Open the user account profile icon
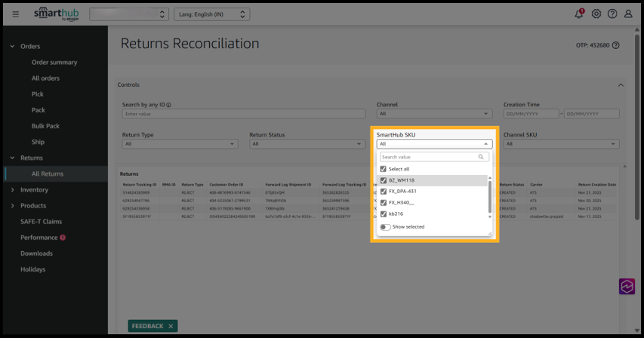The image size is (644, 338). pyautogui.click(x=628, y=14)
